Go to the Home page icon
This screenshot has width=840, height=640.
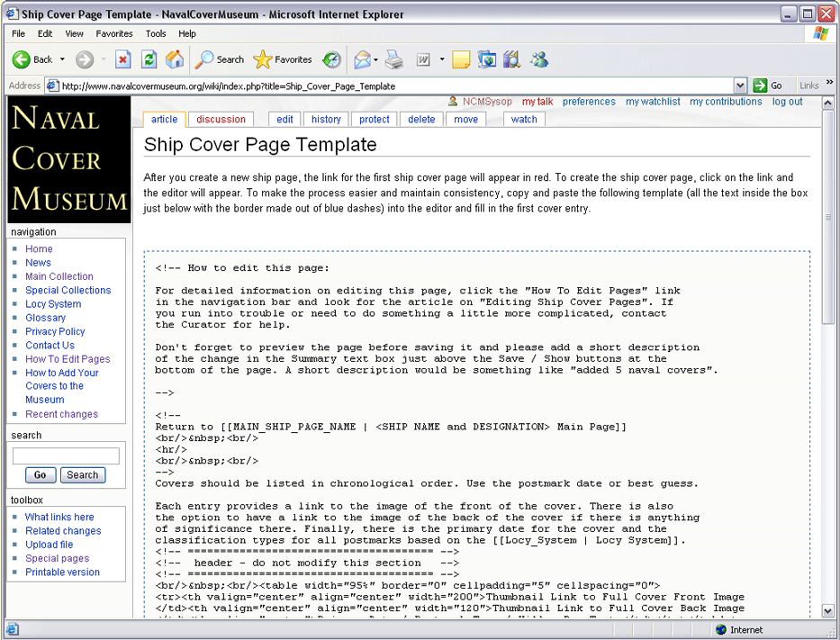tap(175, 59)
